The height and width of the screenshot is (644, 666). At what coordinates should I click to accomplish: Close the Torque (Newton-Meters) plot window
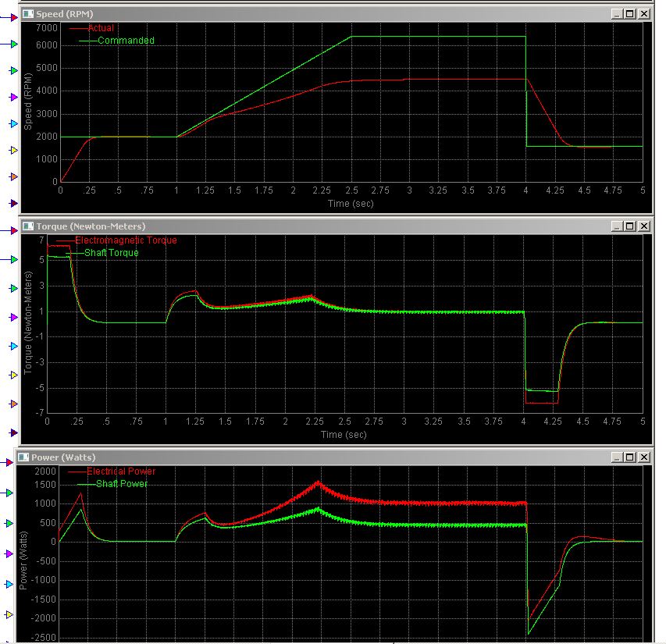(644, 226)
